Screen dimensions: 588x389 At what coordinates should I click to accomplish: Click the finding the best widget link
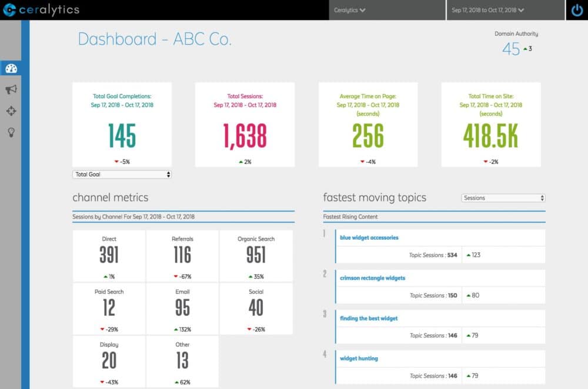(x=369, y=318)
